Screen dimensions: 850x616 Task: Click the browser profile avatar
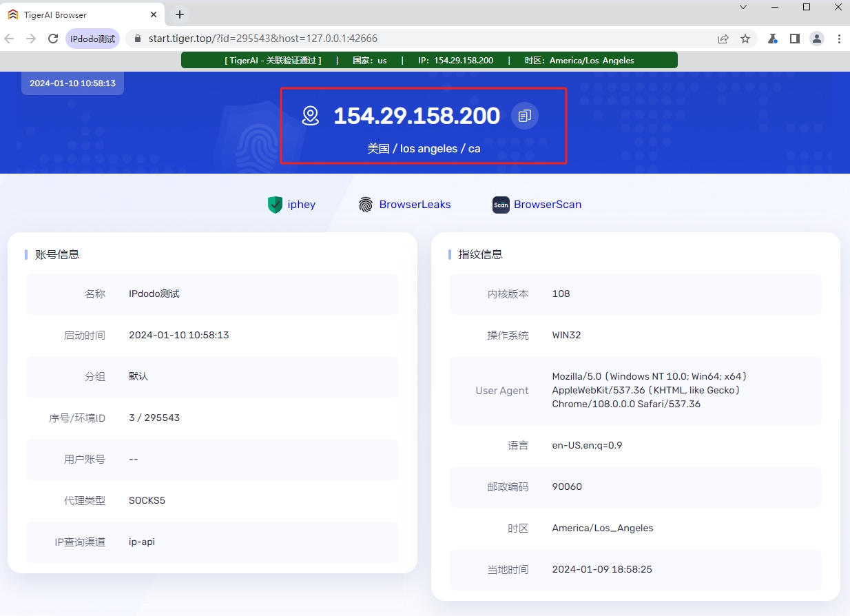817,39
